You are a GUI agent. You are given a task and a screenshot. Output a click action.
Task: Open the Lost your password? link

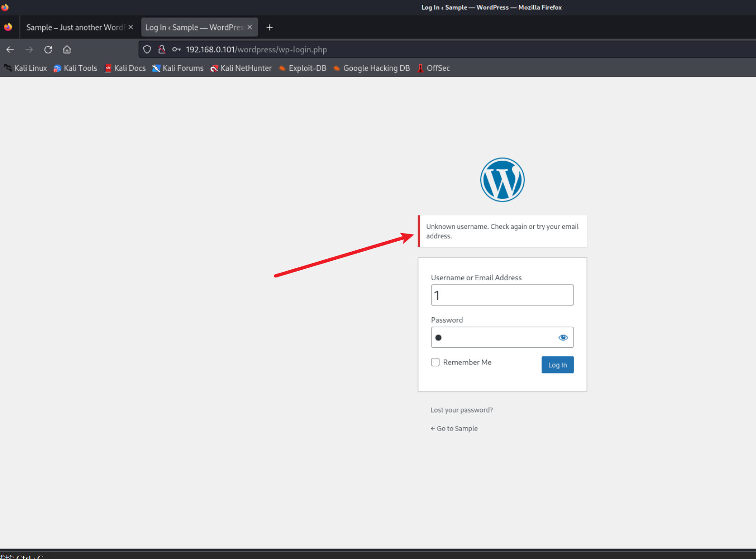tap(461, 410)
